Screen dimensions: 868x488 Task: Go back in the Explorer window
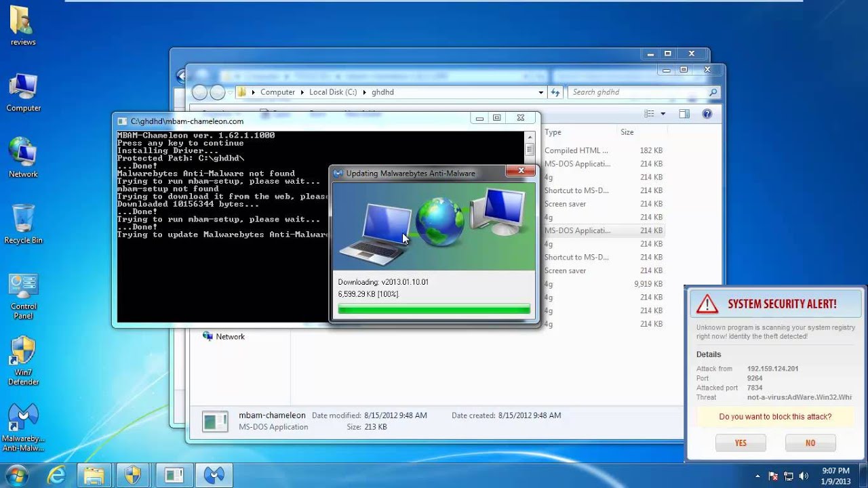(x=199, y=92)
